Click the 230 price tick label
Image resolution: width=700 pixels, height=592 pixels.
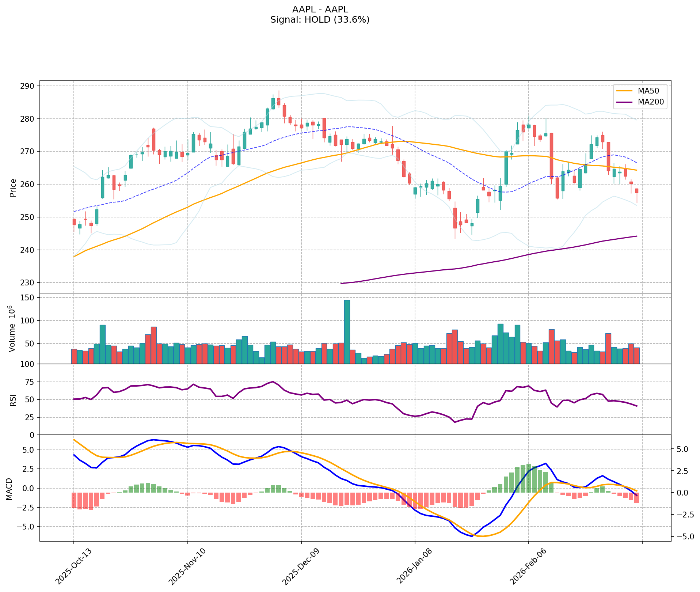[x=29, y=283]
